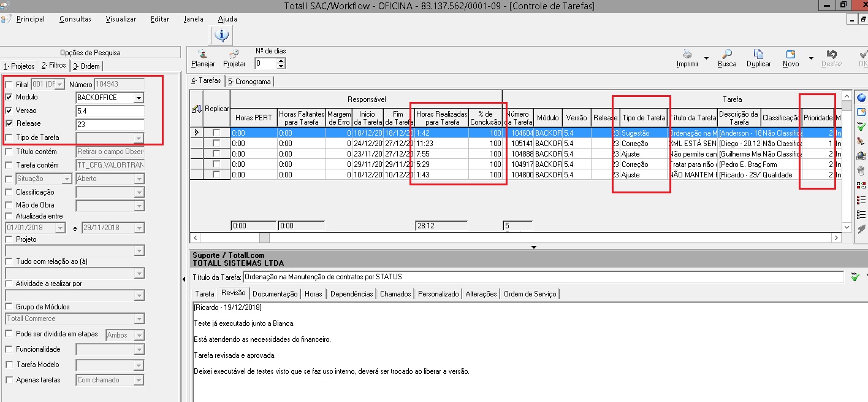This screenshot has width=868, height=402.
Task: Open the Visualizar menu
Action: coord(121,19)
